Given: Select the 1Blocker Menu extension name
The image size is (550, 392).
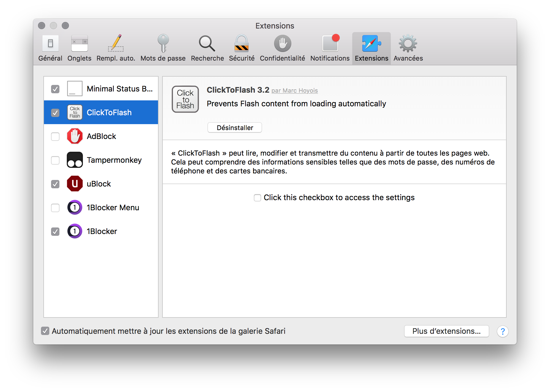Looking at the screenshot, I should click(113, 208).
